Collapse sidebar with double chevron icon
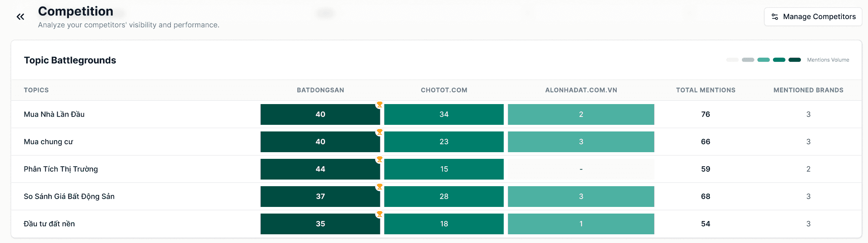Screen dimensions: 868x243 [20, 17]
